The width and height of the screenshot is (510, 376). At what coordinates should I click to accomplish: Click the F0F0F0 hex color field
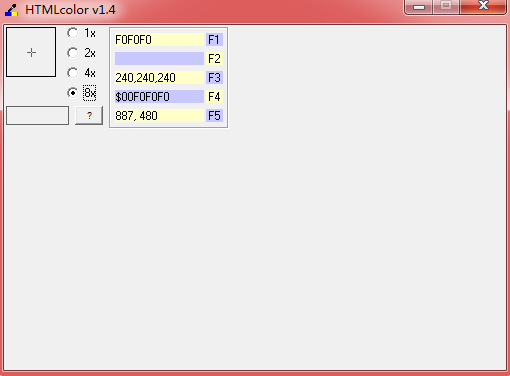click(159, 40)
